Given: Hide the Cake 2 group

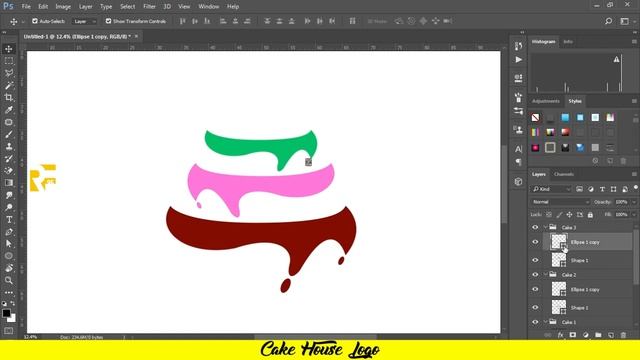Looking at the screenshot, I should pyautogui.click(x=535, y=275).
